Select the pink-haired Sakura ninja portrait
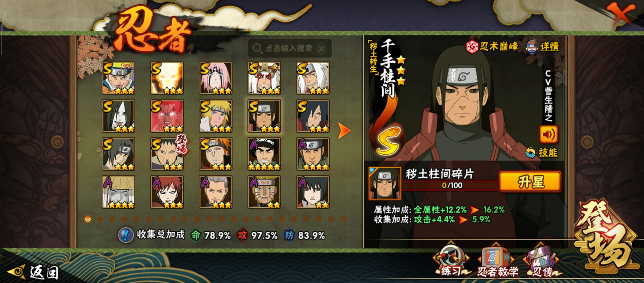 (x=215, y=78)
